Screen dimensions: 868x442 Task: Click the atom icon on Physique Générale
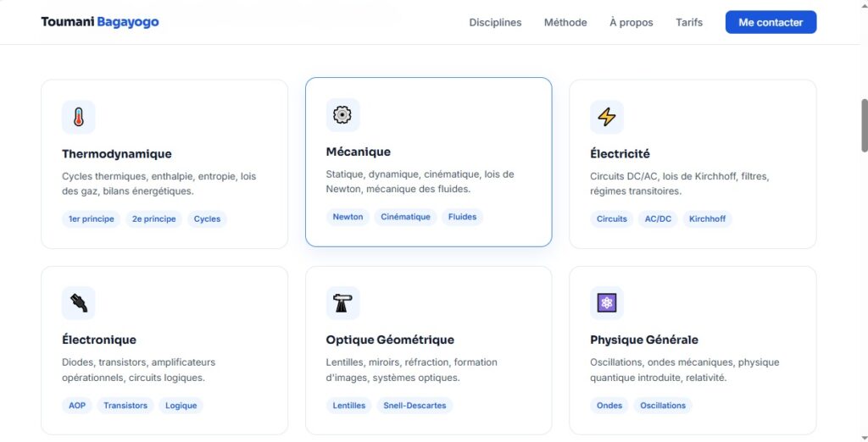pyautogui.click(x=607, y=303)
